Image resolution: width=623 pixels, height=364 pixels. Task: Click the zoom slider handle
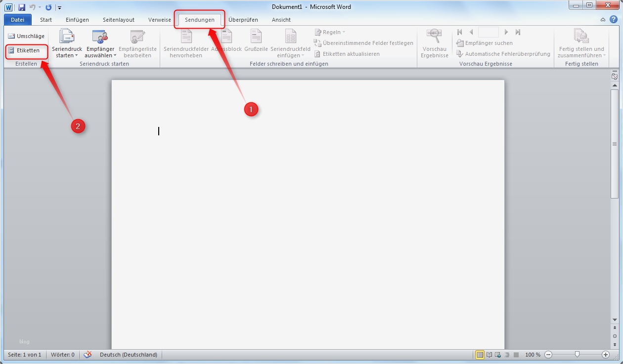(x=577, y=355)
